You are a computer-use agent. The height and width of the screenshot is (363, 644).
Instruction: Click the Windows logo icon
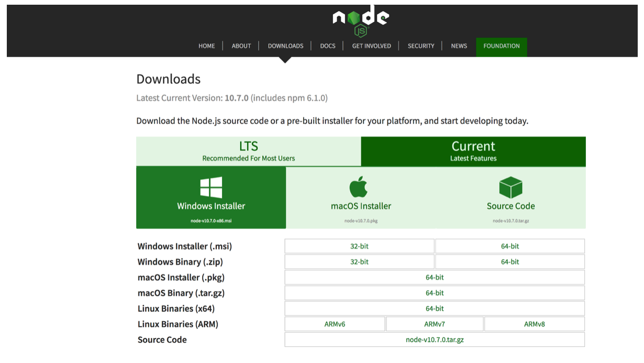(x=211, y=187)
